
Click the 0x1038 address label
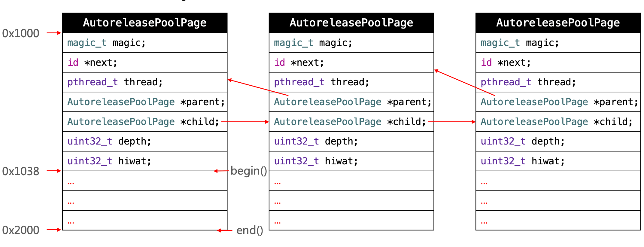click(x=21, y=171)
